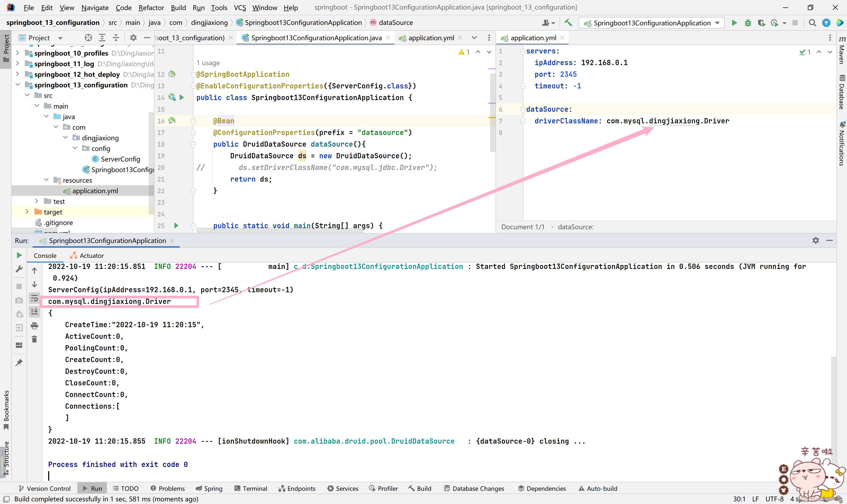
Task: Toggle Maven tool window
Action: click(841, 50)
